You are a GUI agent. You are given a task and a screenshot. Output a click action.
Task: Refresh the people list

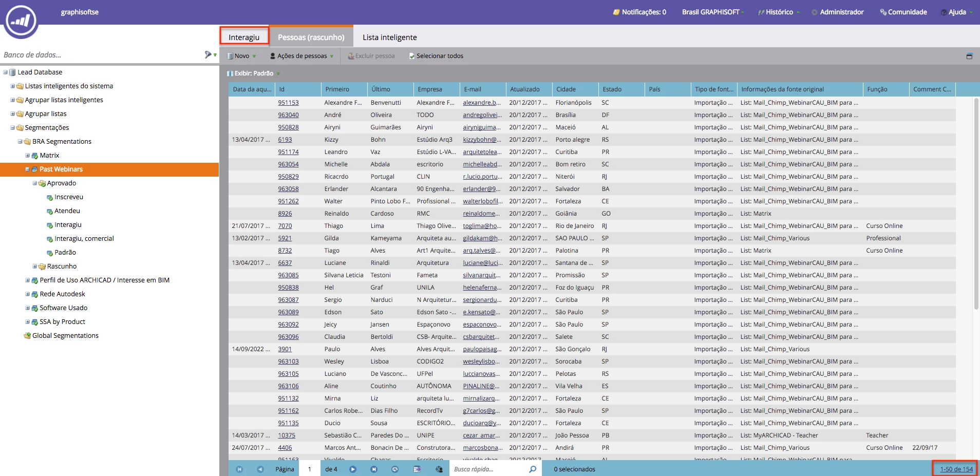[x=395, y=469]
